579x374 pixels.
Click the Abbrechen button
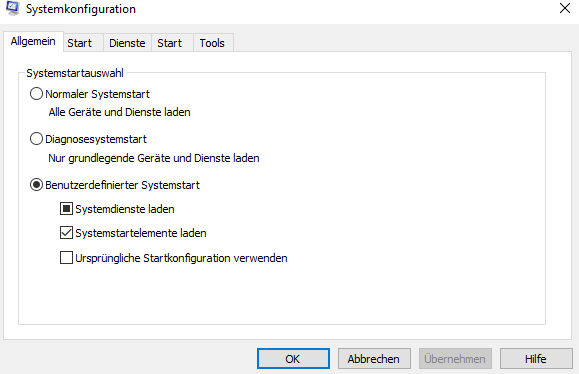[x=374, y=358]
